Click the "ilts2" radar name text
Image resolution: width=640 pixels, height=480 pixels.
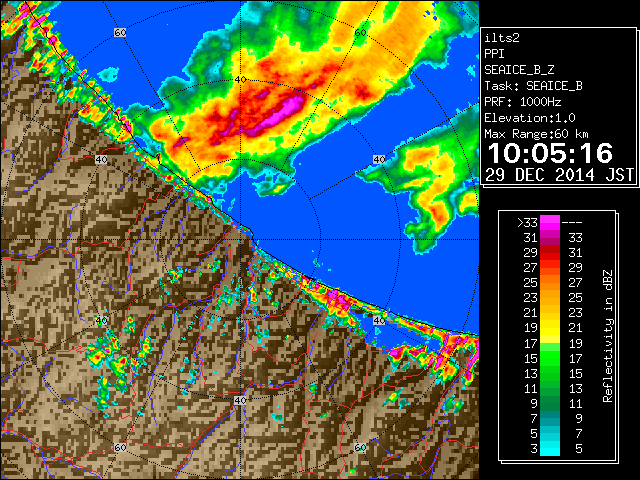[x=502, y=38]
